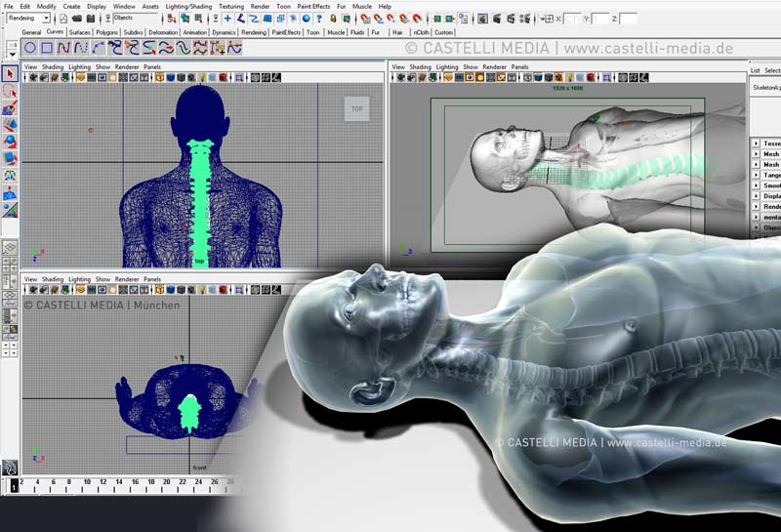Expand the Tangent section arrow
781x532 pixels.
(x=756, y=175)
